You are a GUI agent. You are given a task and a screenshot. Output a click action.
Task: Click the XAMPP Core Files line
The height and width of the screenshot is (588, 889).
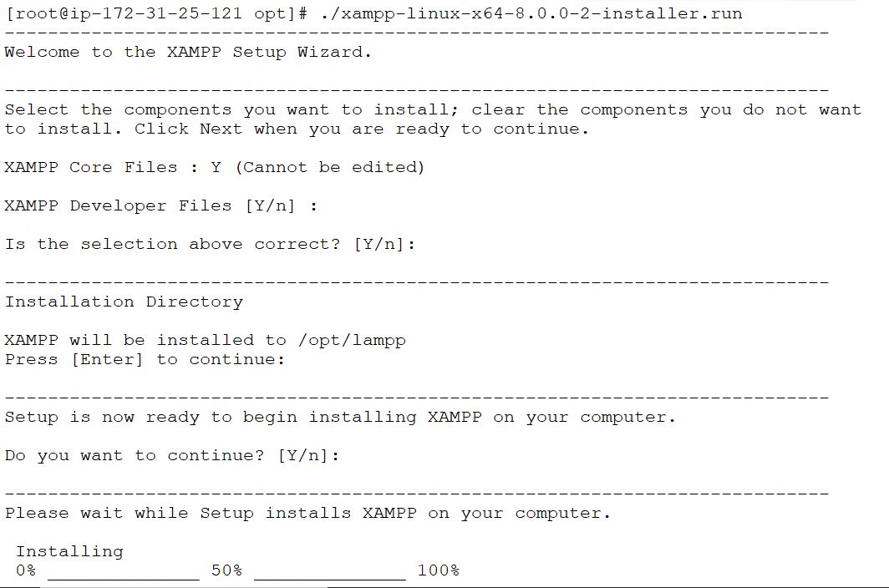[112, 167]
